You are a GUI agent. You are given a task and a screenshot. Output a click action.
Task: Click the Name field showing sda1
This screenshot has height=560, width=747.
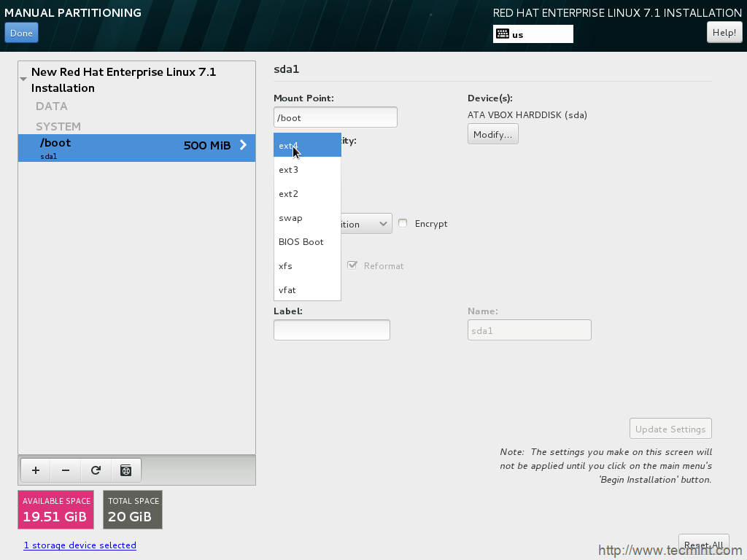530,330
